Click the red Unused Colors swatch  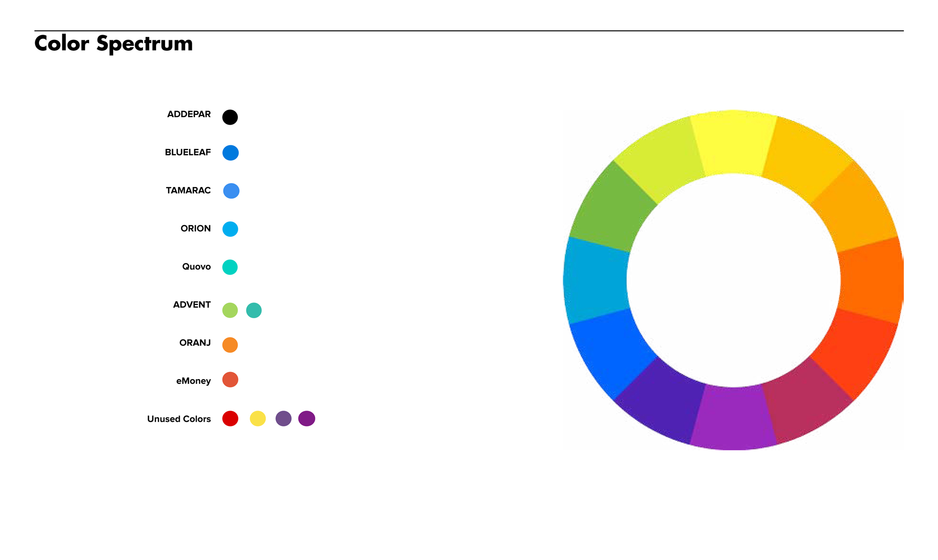230,418
